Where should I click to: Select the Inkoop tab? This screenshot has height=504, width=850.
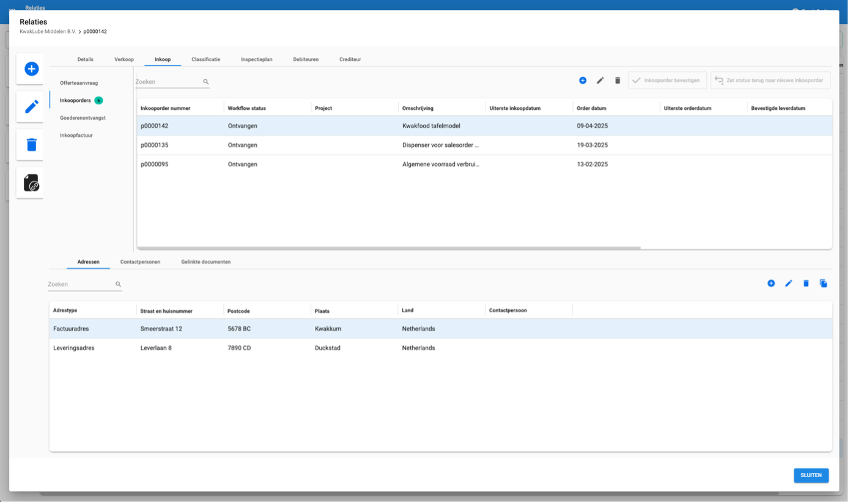pos(163,59)
